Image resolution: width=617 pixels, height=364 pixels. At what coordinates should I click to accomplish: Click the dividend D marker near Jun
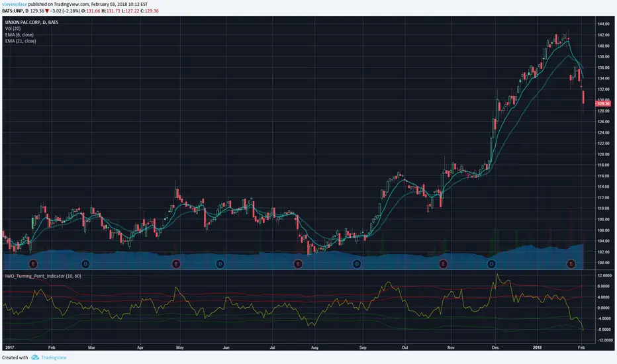220,264
